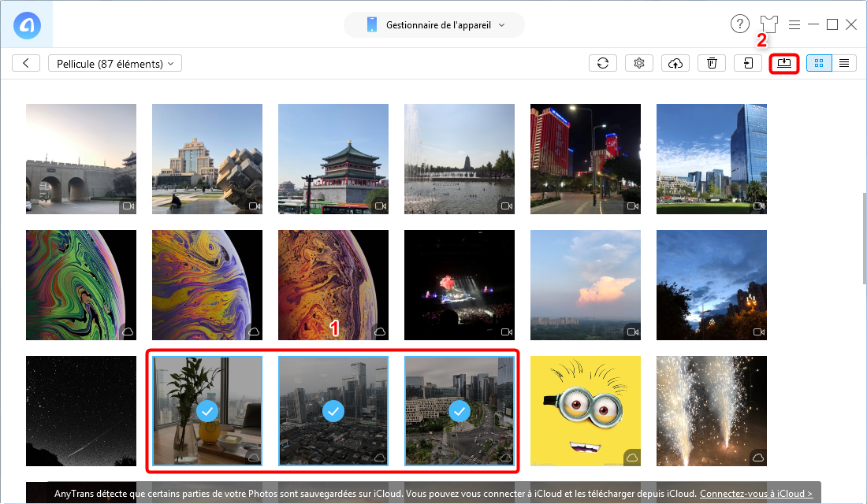Viewport: 867px width, 504px height.
Task: Open the hamburger menu
Action: coord(794,24)
